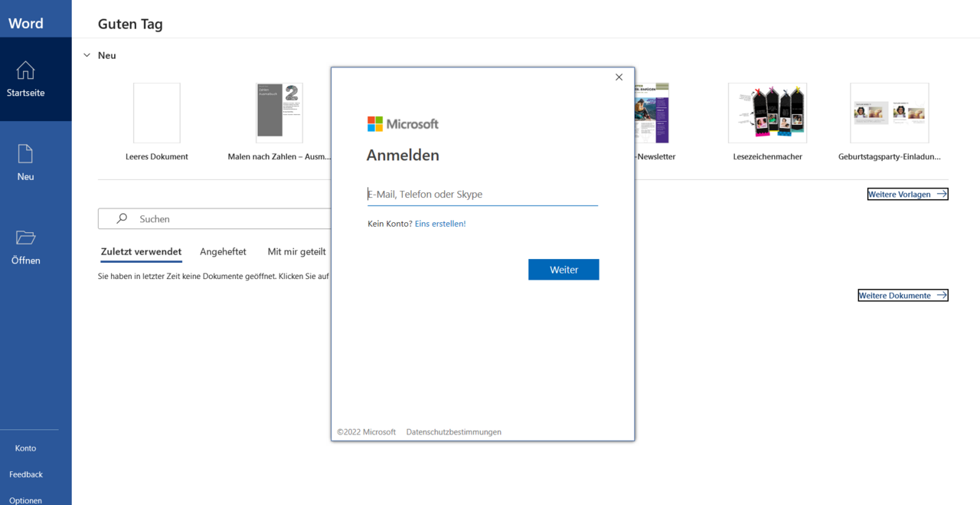Image resolution: width=980 pixels, height=505 pixels.
Task: Click the Weitere Dokumente link
Action: pyautogui.click(x=903, y=296)
